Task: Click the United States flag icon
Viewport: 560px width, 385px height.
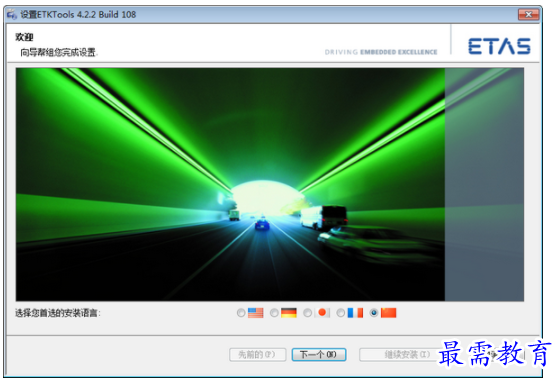Action: [x=255, y=313]
